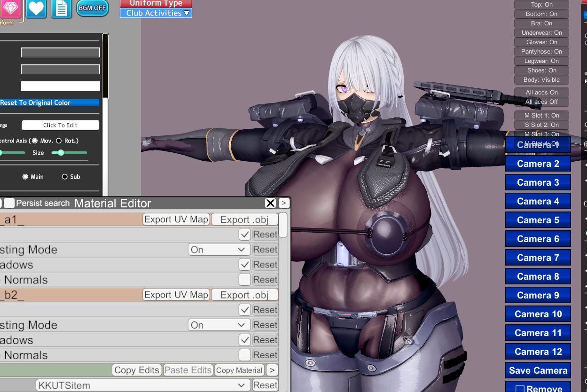This screenshot has width=587, height=392.
Task: Click the pink diamond icon
Action: point(10,8)
